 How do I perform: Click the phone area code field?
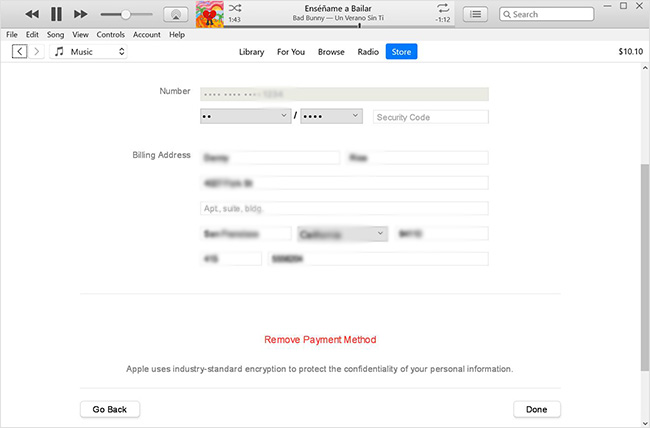click(231, 259)
